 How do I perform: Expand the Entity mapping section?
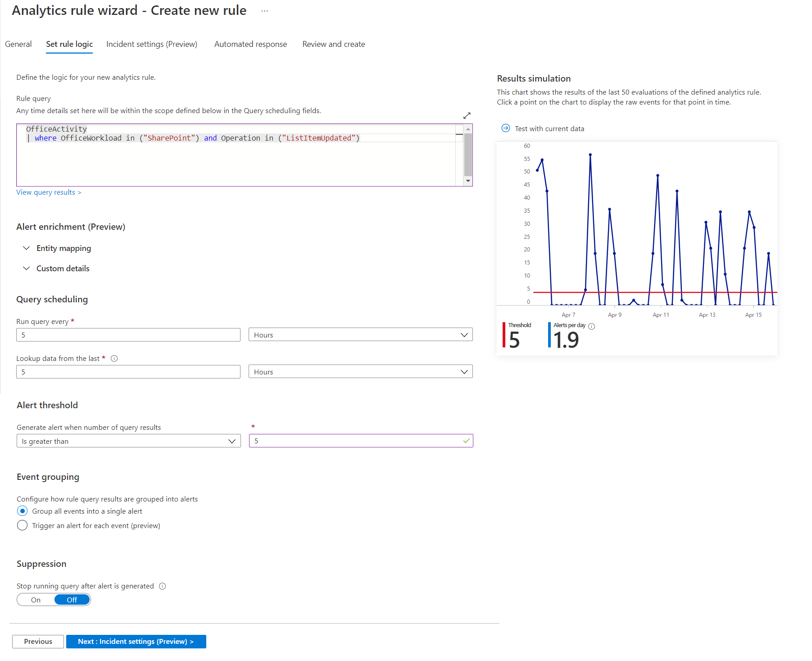(x=64, y=248)
